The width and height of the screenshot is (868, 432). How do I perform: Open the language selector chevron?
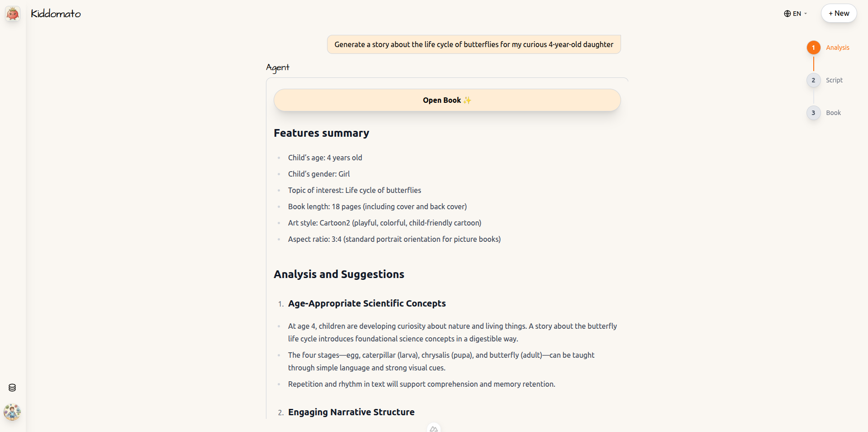click(x=806, y=14)
